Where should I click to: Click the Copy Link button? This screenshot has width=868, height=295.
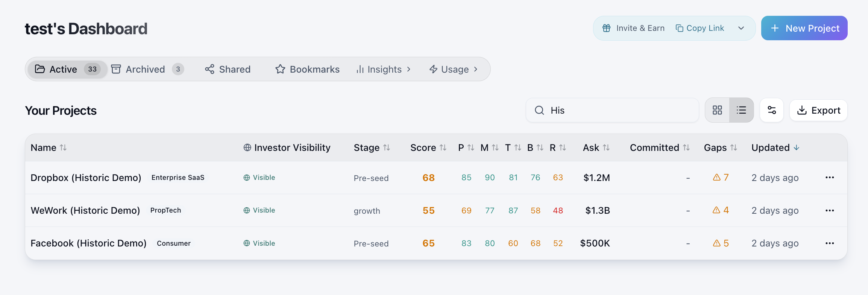click(x=700, y=28)
